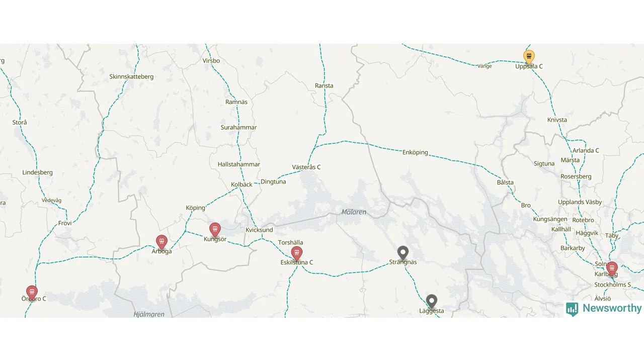Click the yellow train marker at Uppsala C

tap(529, 57)
